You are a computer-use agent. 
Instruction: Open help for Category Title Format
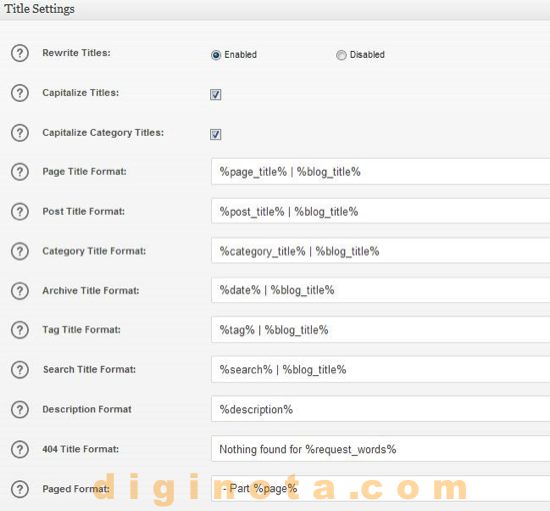[x=20, y=251]
